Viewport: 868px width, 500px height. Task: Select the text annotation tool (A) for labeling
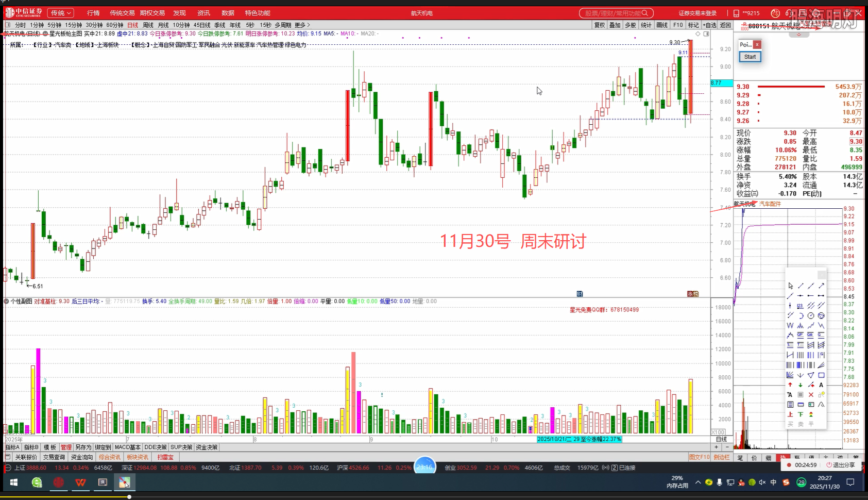pos(821,385)
